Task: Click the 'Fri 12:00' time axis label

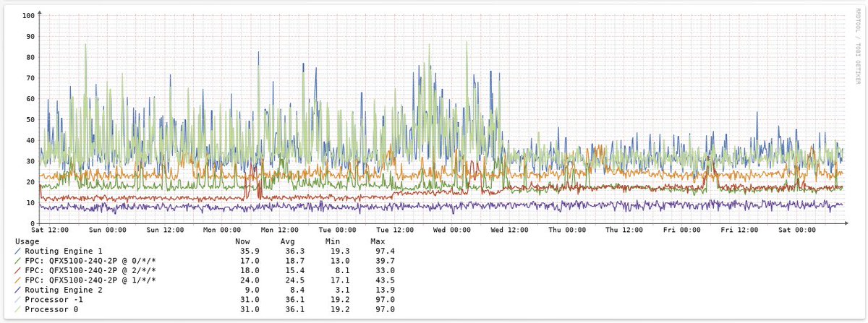Action: pyautogui.click(x=739, y=231)
